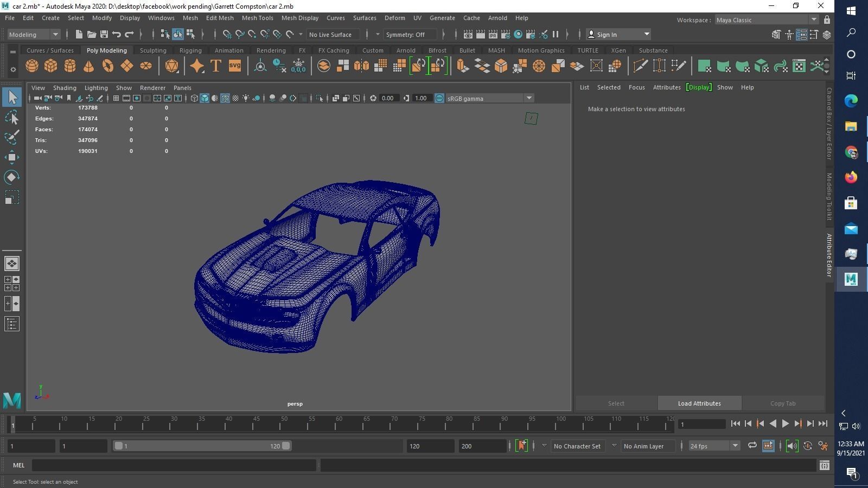The height and width of the screenshot is (488, 868).
Task: Click the Select button in Attribute Editor
Action: point(616,403)
